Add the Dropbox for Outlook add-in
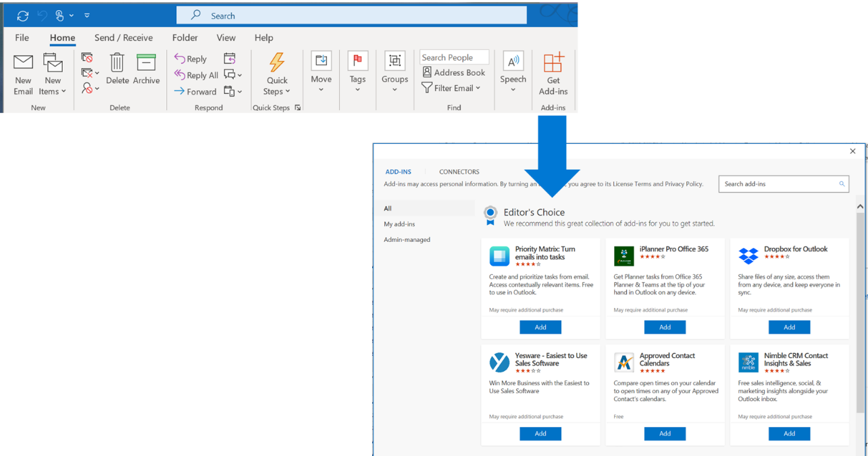The image size is (868, 456). [x=789, y=327]
